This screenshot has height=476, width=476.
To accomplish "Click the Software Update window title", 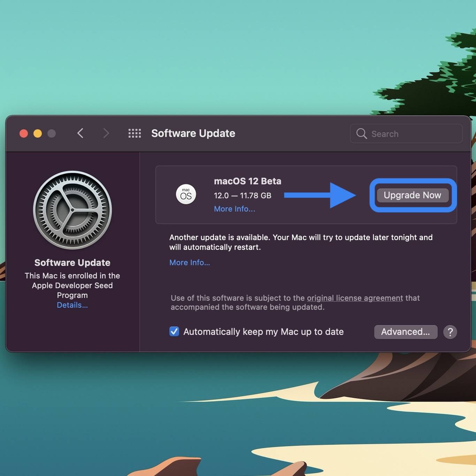I will click(x=193, y=133).
